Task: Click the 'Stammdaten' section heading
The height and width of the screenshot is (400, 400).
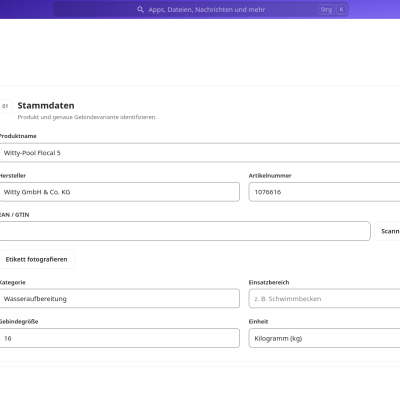Action: tap(46, 106)
